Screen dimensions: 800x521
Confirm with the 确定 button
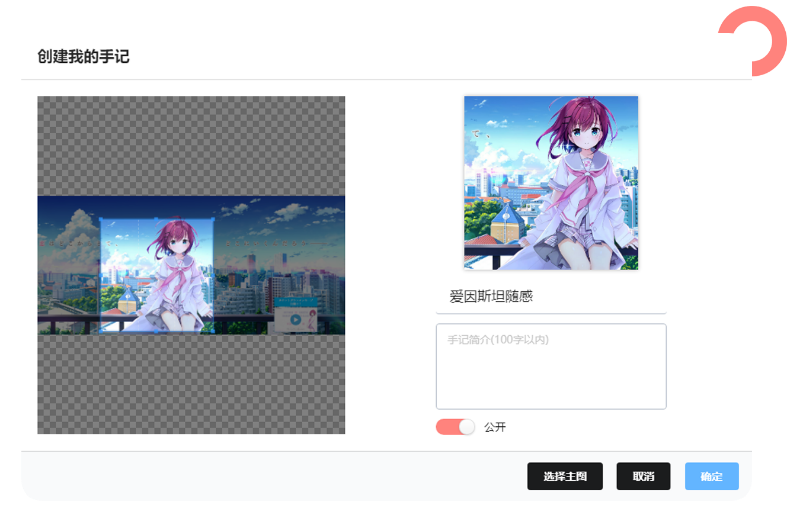712,476
